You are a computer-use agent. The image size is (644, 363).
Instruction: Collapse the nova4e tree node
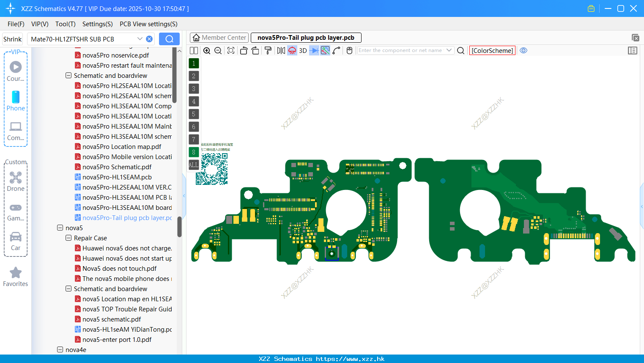point(60,349)
